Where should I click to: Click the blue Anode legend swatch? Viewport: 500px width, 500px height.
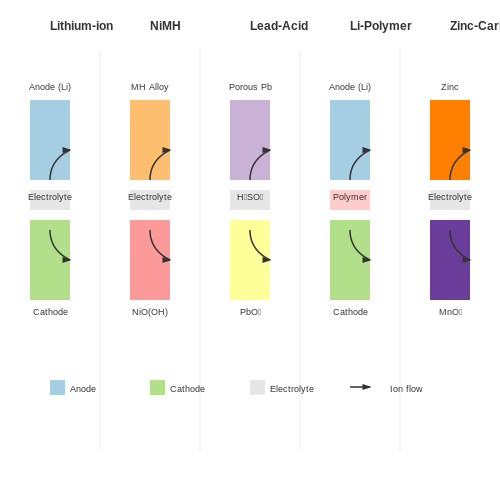click(57, 387)
